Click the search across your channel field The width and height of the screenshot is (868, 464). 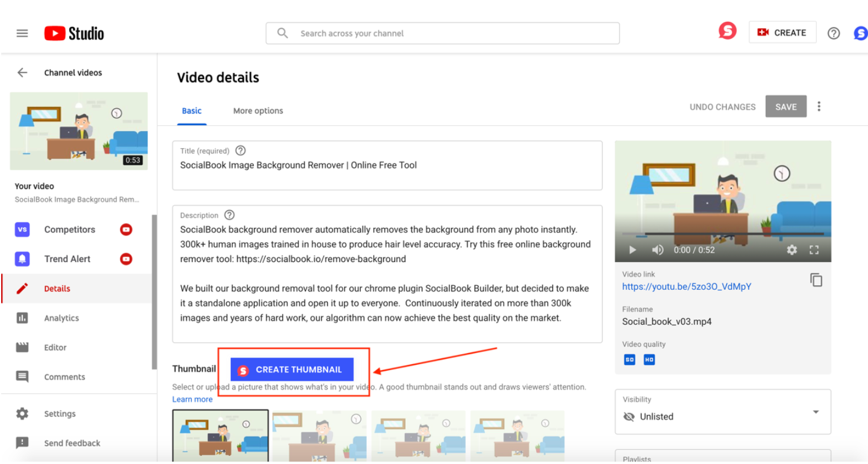[443, 33]
